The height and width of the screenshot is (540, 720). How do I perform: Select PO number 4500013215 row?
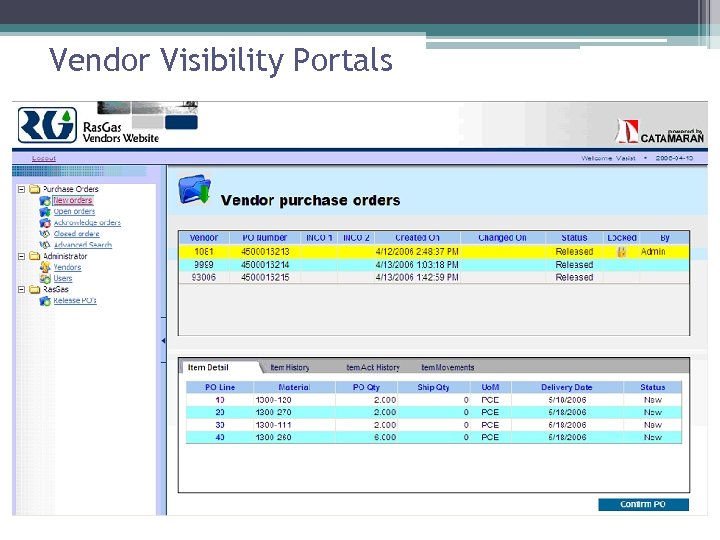(x=433, y=277)
